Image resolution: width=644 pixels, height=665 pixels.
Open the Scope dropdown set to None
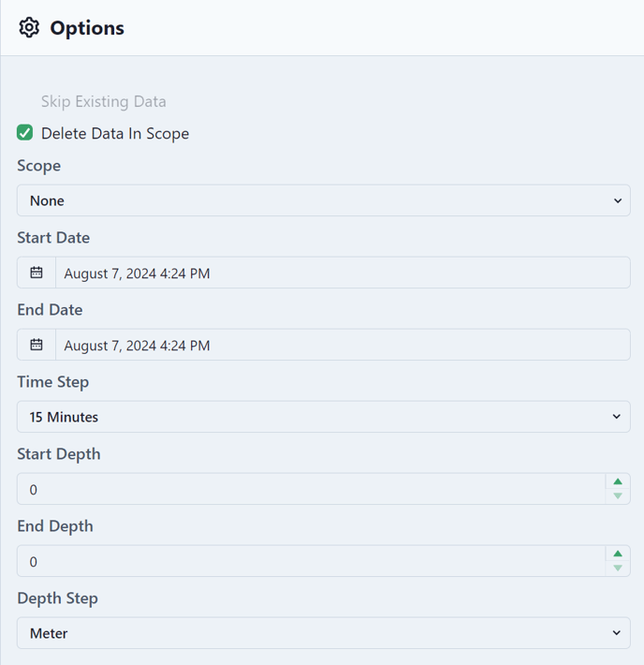[x=324, y=200]
